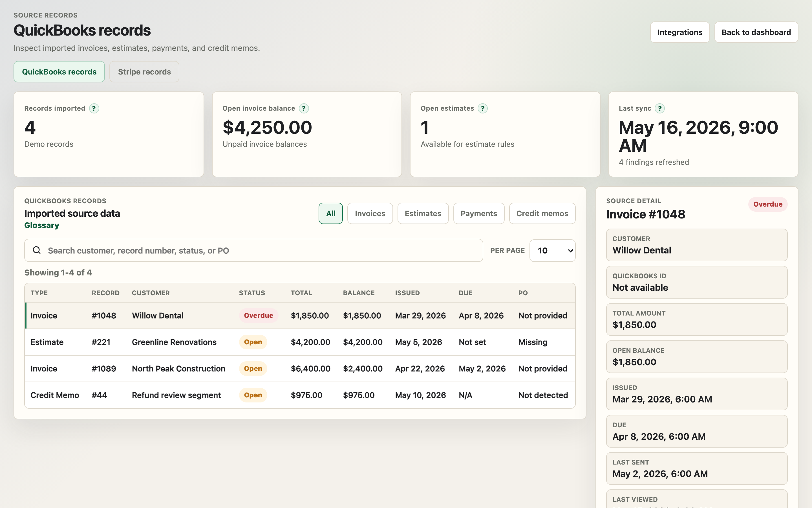The height and width of the screenshot is (508, 812).
Task: Click the TYPE column header
Action: click(x=39, y=293)
